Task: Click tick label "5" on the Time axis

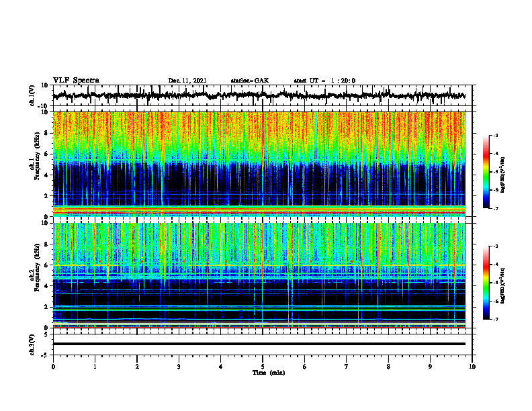Action: point(263,367)
